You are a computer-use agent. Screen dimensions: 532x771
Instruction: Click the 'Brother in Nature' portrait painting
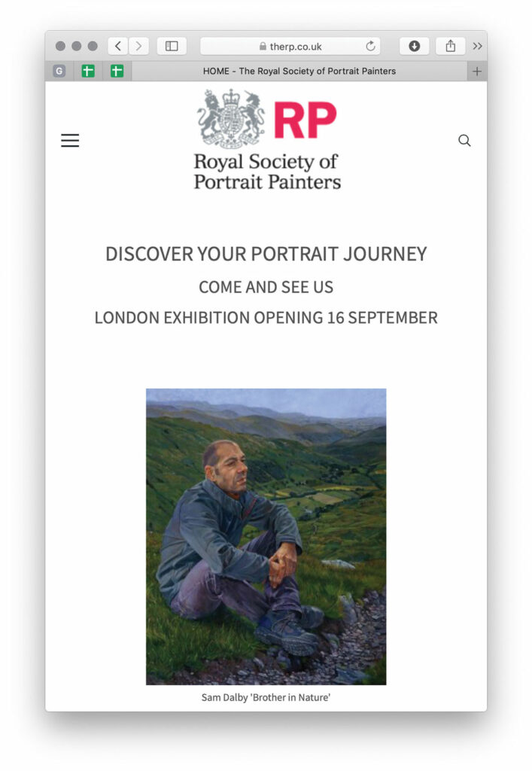[x=266, y=536]
